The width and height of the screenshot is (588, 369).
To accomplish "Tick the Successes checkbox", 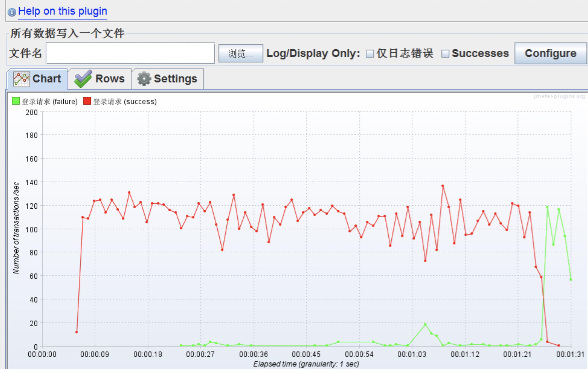I will (x=445, y=54).
